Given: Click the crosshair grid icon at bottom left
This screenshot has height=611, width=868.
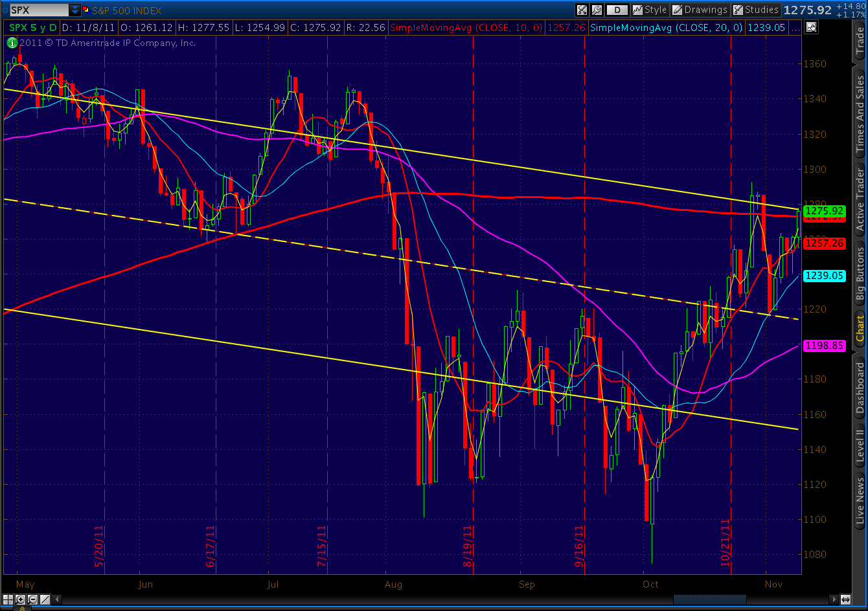Looking at the screenshot, I should point(8,599).
